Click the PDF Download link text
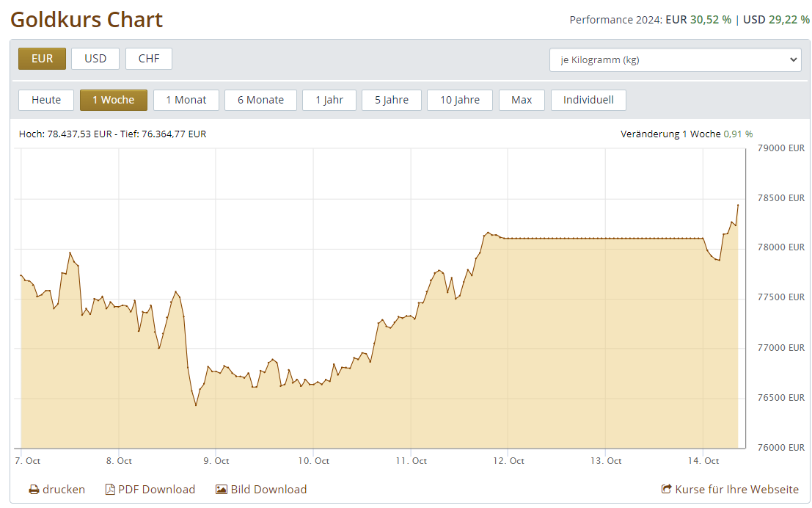812x508 pixels. (x=156, y=490)
